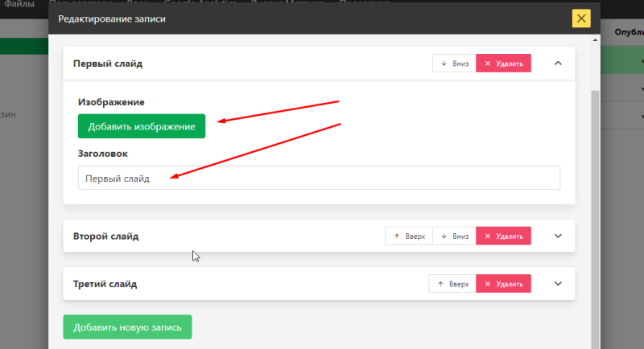Collapse the Первый слайд panel
Image resolution: width=644 pixels, height=349 pixels.
[559, 64]
